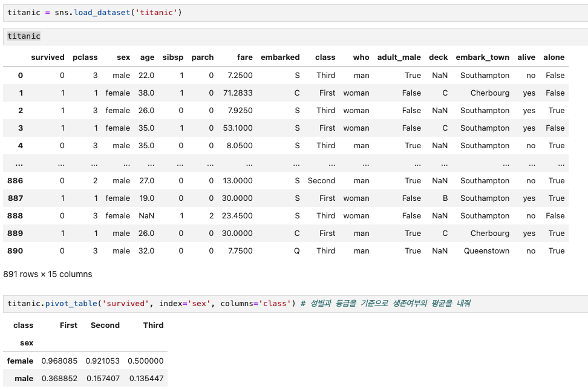Click fare value 23.4500
The width and height of the screenshot is (588, 389).
coord(237,216)
